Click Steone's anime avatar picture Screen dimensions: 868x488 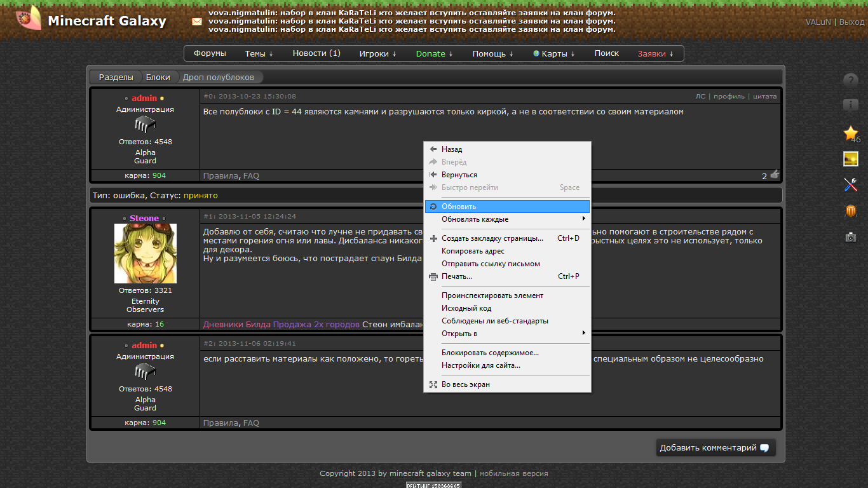pyautogui.click(x=146, y=254)
